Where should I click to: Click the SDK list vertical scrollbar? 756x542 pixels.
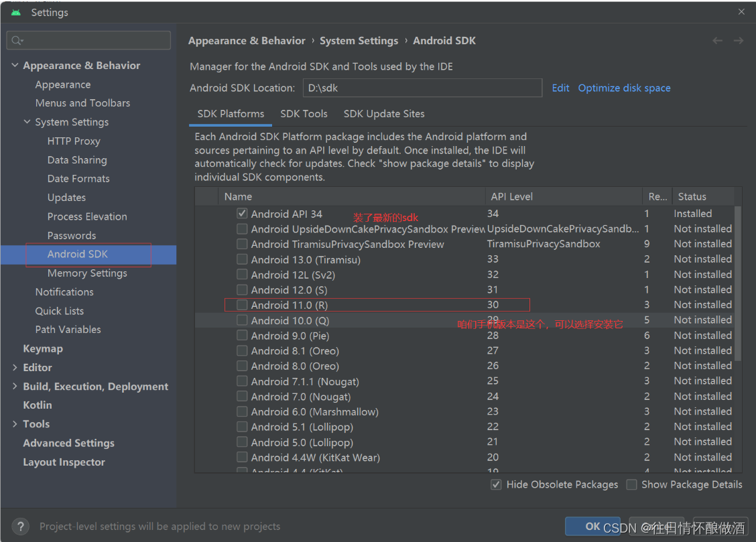737,283
